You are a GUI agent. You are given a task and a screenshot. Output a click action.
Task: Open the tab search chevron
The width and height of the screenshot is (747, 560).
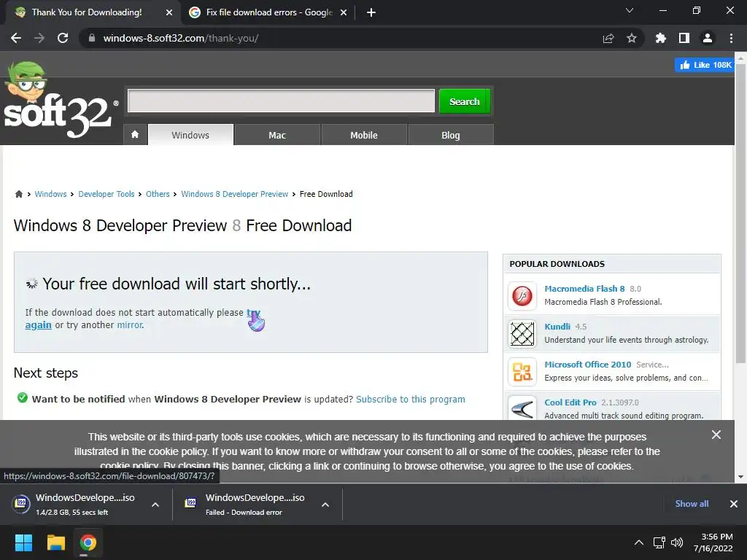tap(630, 10)
